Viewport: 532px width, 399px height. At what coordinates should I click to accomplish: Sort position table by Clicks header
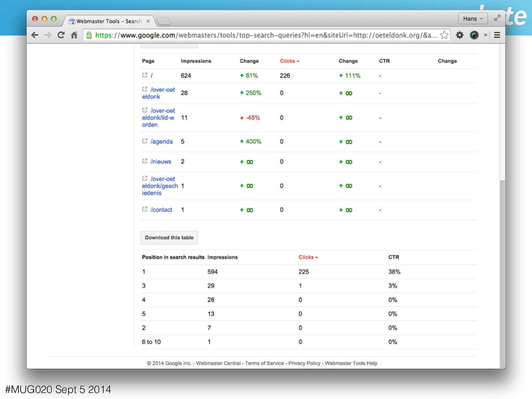pyautogui.click(x=308, y=257)
